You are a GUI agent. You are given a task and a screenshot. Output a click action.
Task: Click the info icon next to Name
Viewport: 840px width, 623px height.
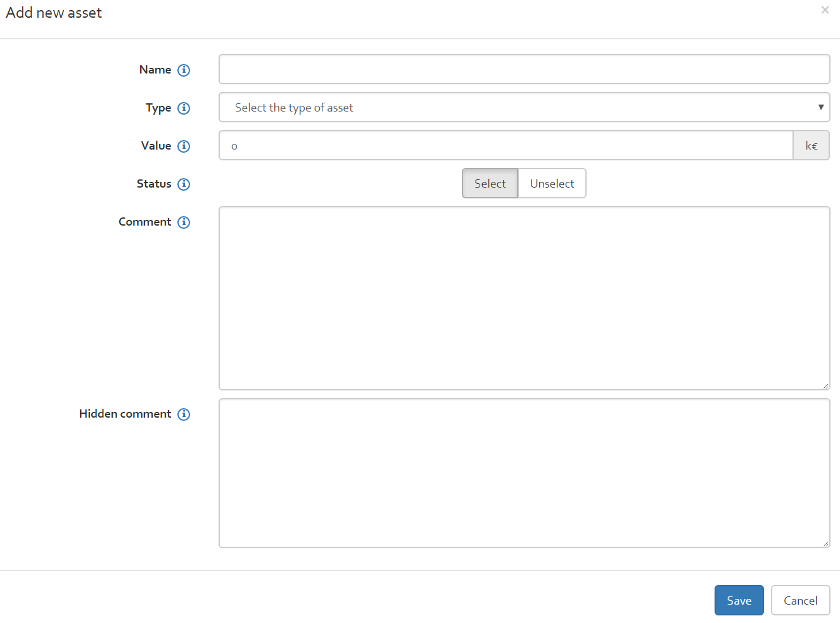[x=184, y=70]
